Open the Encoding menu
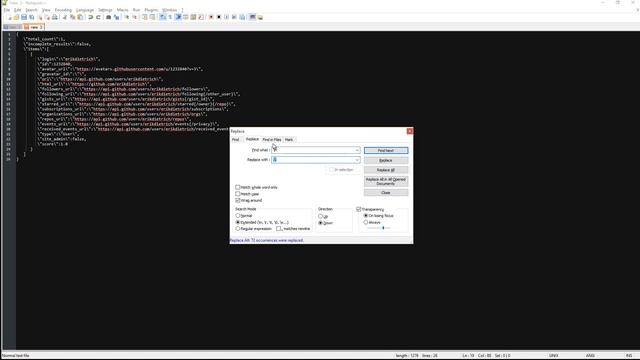The width and height of the screenshot is (640, 360). (x=63, y=10)
